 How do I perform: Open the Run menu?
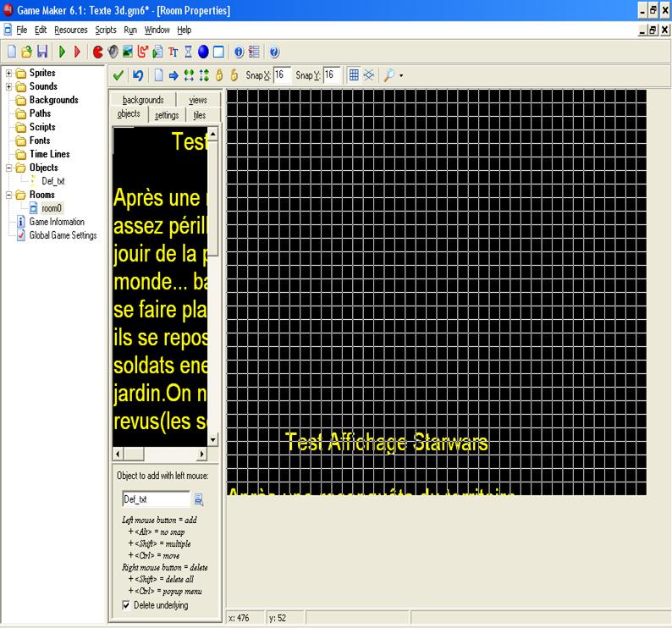tap(130, 30)
